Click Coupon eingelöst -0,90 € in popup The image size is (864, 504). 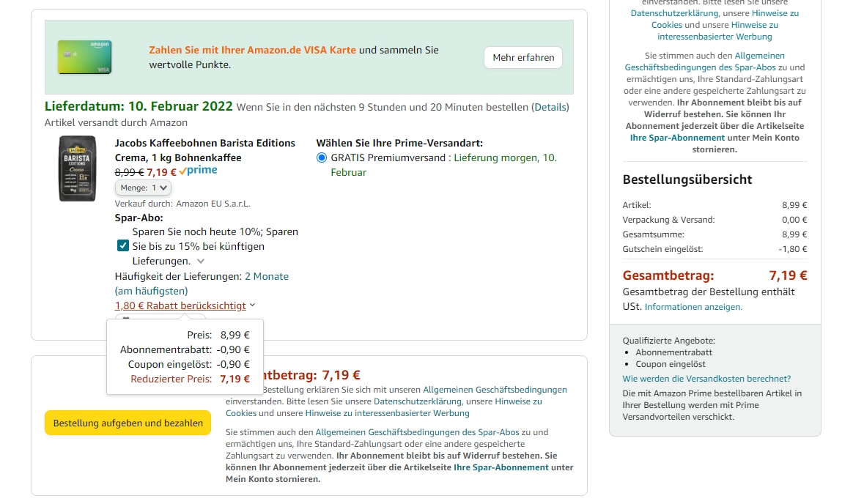[x=232, y=365]
